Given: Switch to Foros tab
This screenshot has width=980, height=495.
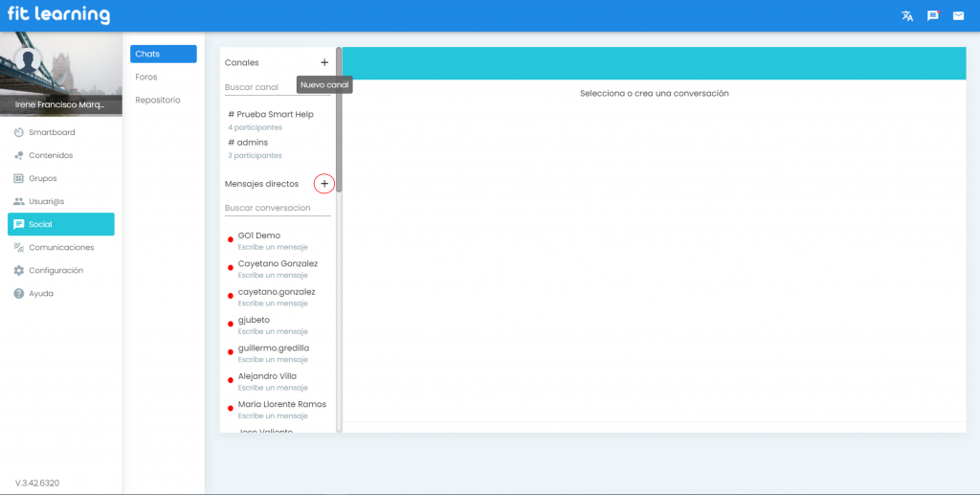Looking at the screenshot, I should click(146, 77).
